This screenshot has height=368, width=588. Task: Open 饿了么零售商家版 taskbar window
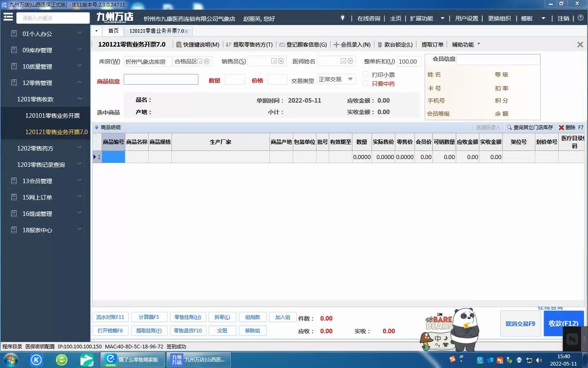pos(133,360)
